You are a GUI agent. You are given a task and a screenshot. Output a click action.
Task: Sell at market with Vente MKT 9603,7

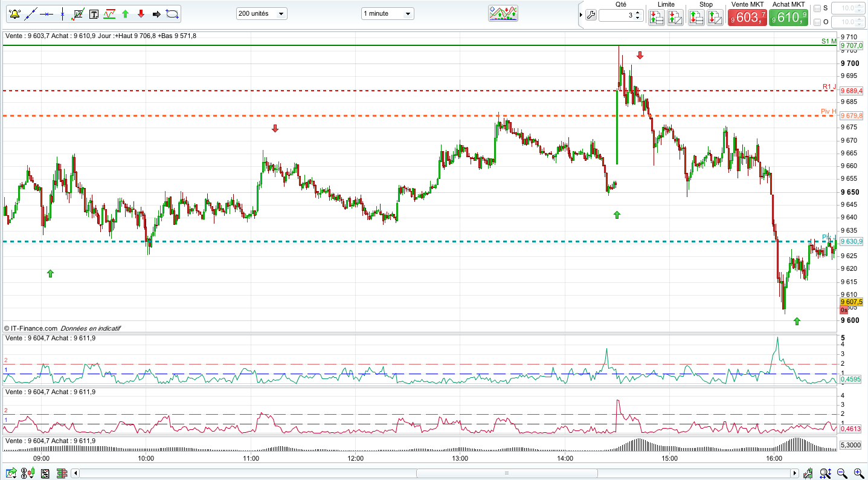click(x=748, y=18)
